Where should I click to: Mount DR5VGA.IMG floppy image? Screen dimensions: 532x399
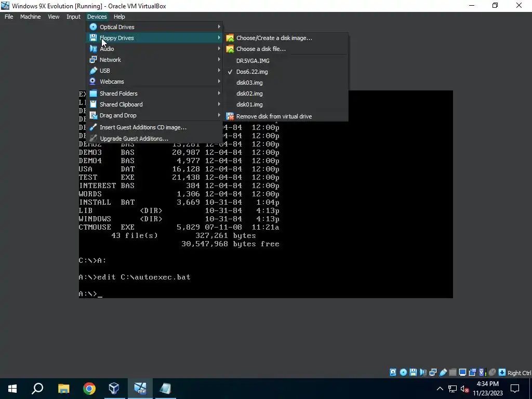click(x=286, y=61)
